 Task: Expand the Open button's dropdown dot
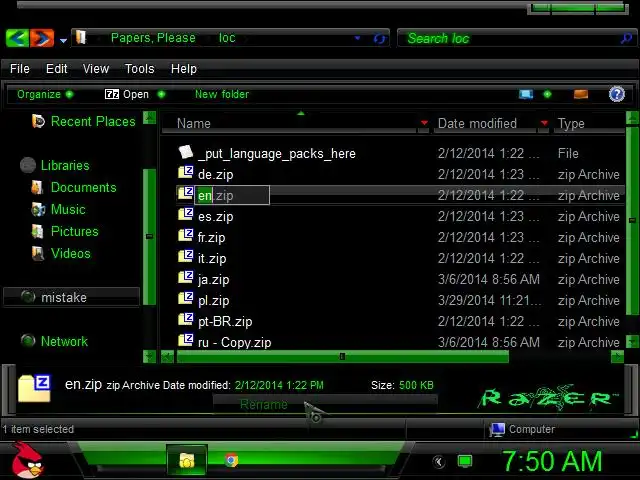point(161,94)
